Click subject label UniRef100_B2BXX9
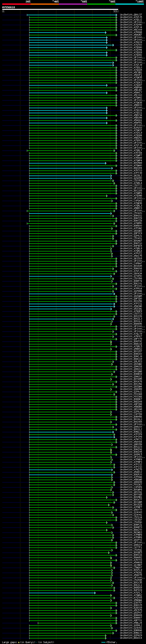 pyautogui.click(x=131, y=608)
